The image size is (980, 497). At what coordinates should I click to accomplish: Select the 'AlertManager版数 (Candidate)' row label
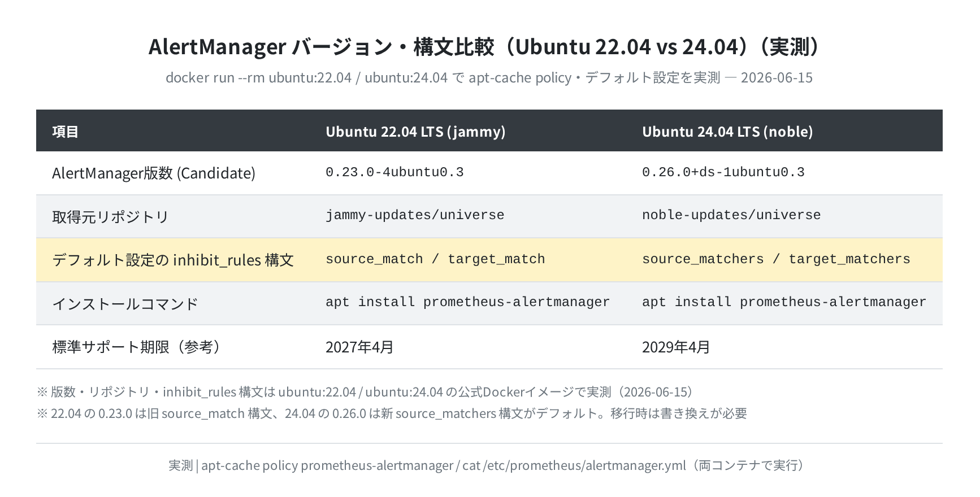[x=154, y=173]
